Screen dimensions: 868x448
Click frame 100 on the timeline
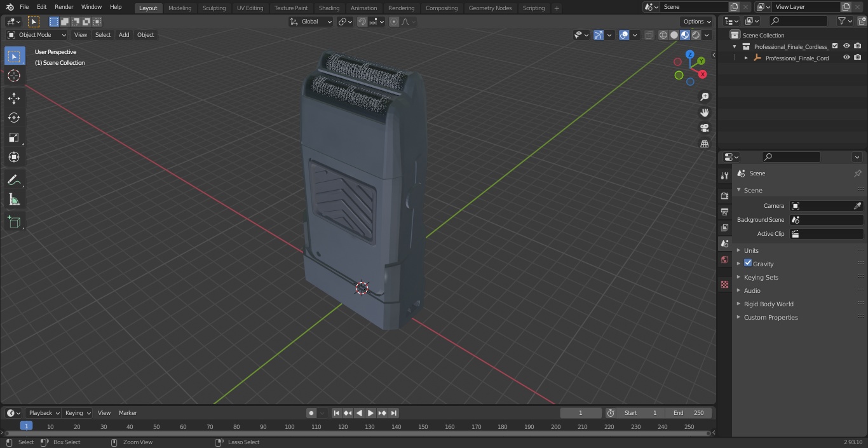pos(289,427)
